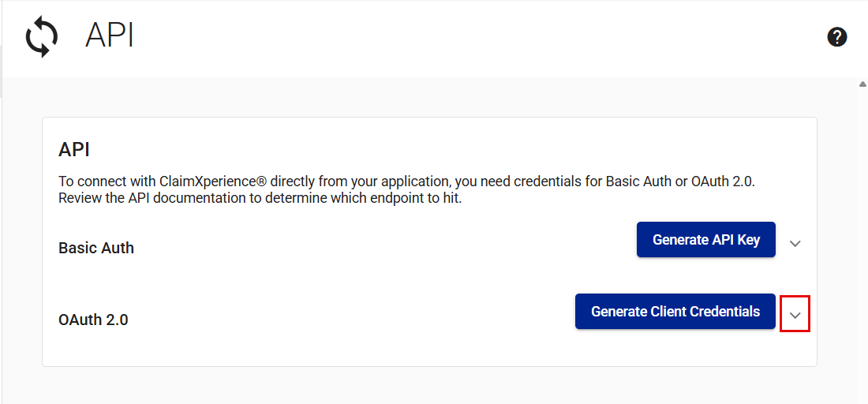The image size is (868, 404).
Task: Expand the Basic Auth section chevron
Action: pos(795,243)
